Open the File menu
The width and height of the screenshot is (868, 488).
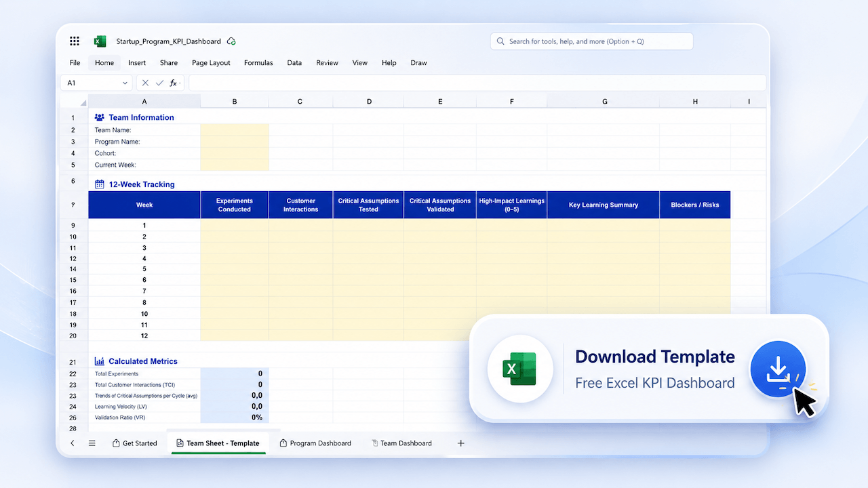(x=75, y=63)
